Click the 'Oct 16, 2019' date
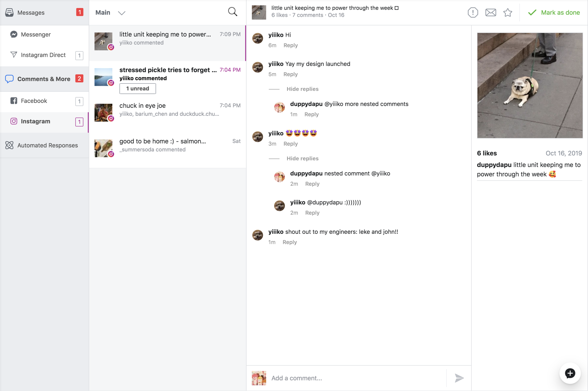The height and width of the screenshot is (391, 588). [564, 153]
